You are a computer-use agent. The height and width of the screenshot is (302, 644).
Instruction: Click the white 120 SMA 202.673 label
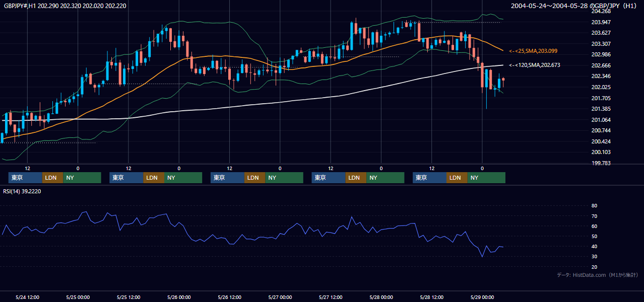[535, 65]
